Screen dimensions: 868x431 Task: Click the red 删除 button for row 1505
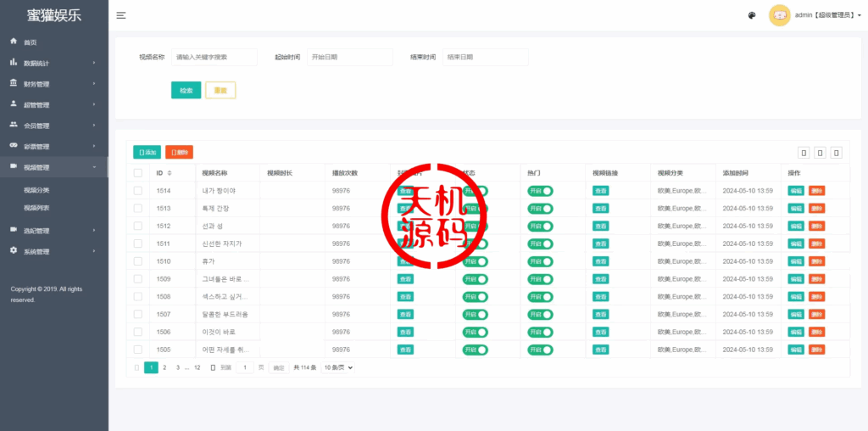(x=816, y=350)
